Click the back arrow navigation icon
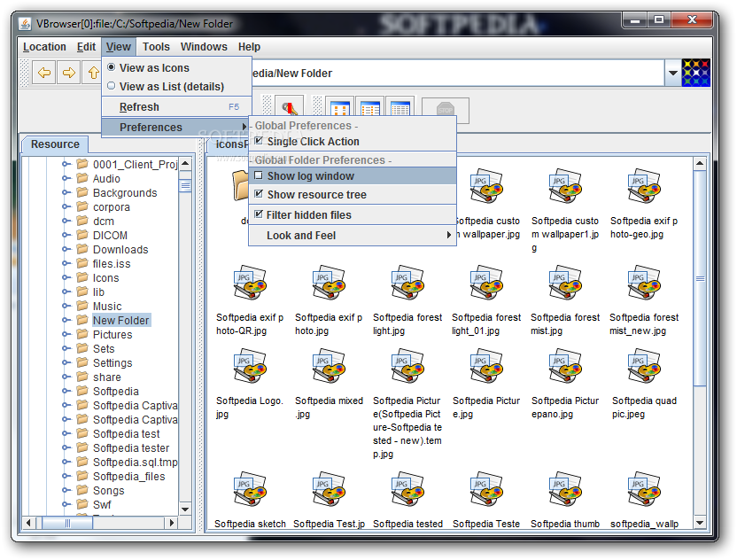 click(x=44, y=73)
